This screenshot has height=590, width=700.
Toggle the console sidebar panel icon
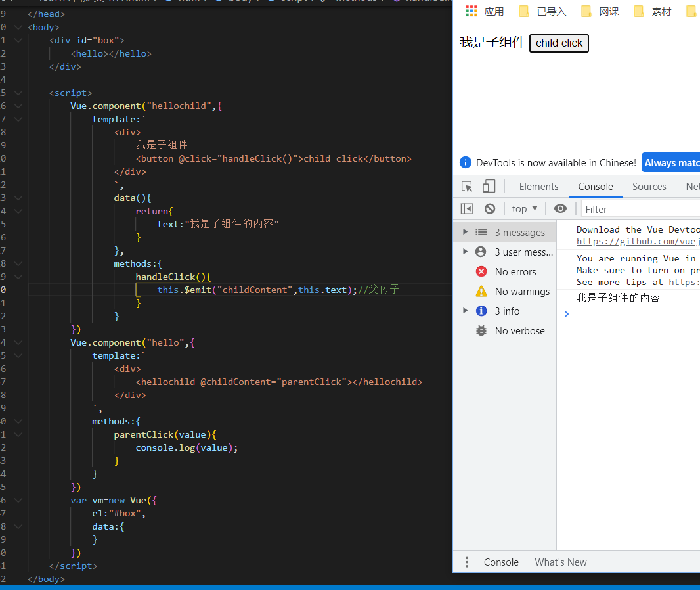[467, 208]
